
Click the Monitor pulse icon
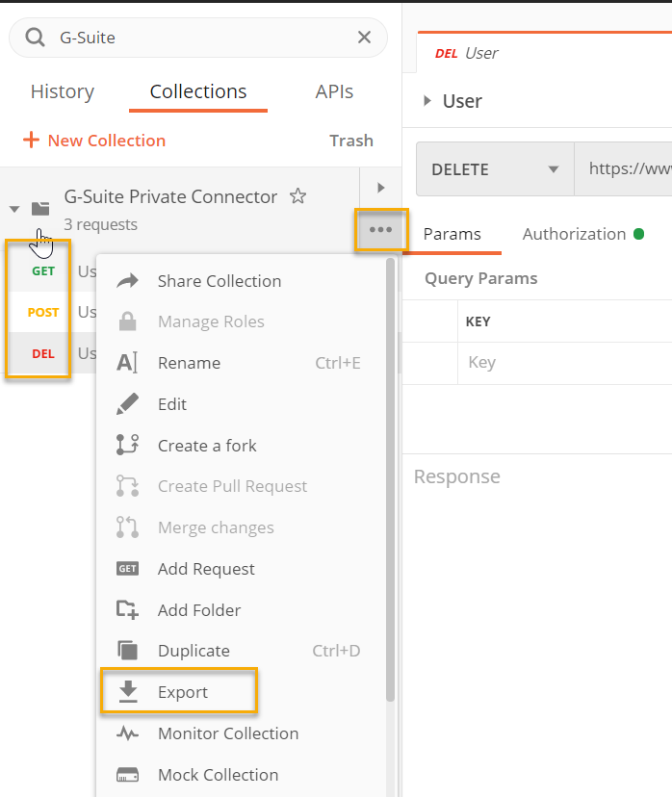127,733
